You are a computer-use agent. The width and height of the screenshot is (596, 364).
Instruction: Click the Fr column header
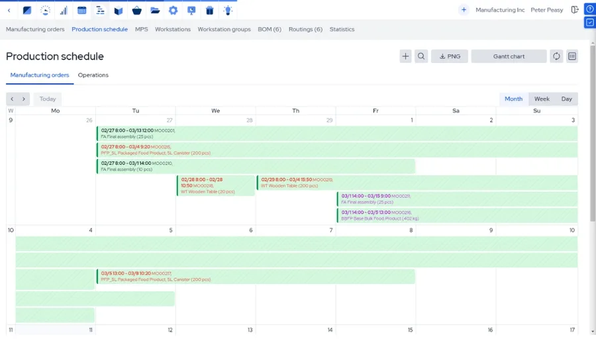375,111
